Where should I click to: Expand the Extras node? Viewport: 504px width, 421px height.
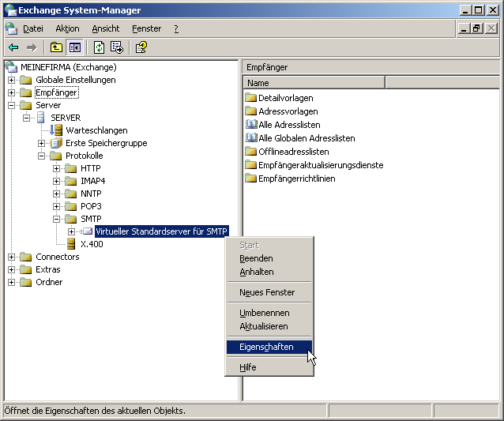[11, 269]
